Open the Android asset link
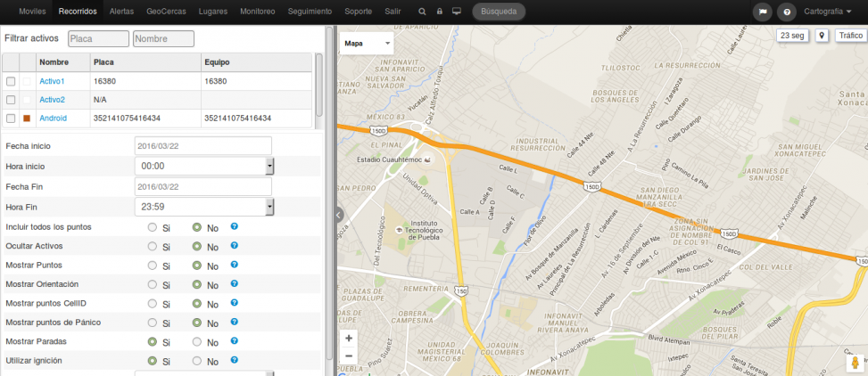 pyautogui.click(x=54, y=119)
